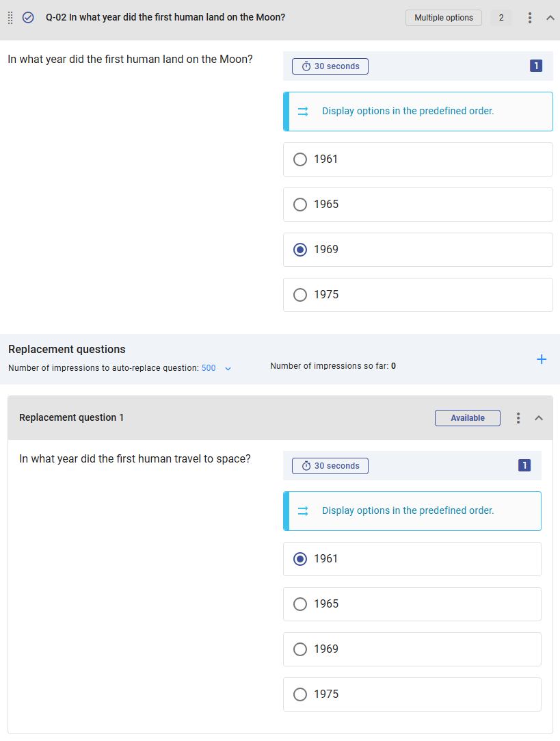This screenshot has height=741, width=560.
Task: Click the Available status button
Action: click(467, 417)
